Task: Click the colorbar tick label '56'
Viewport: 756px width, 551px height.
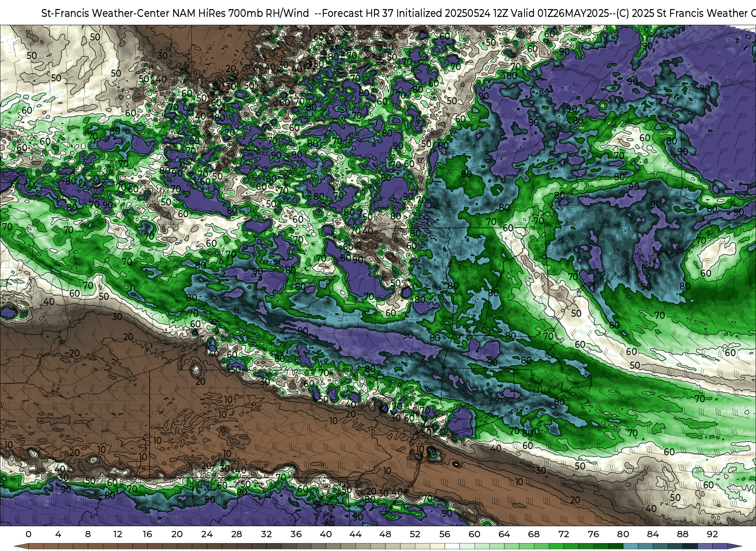Action: click(x=445, y=534)
